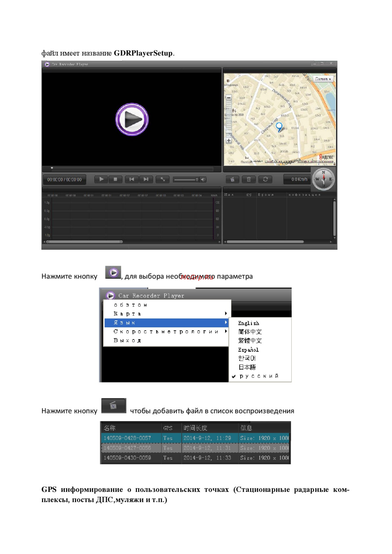Click the Имя column header in playlist
The width and height of the screenshot is (392, 554).
[x=229, y=195]
